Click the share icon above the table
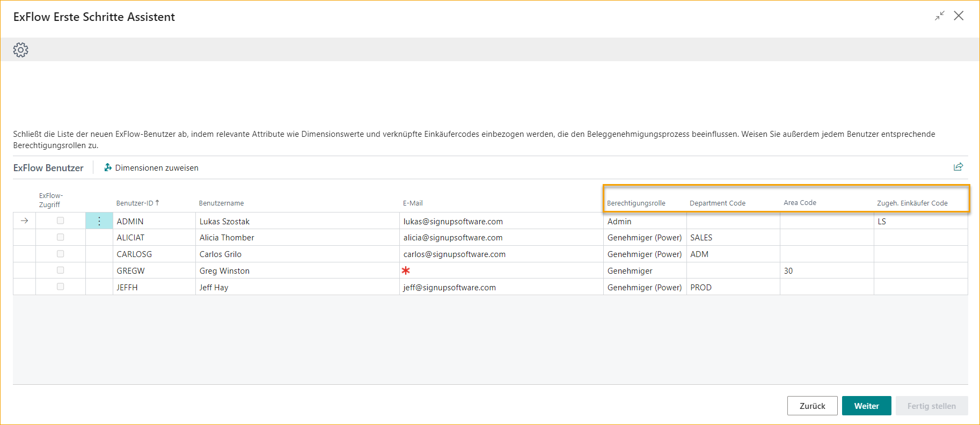980x425 pixels. pos(958,167)
